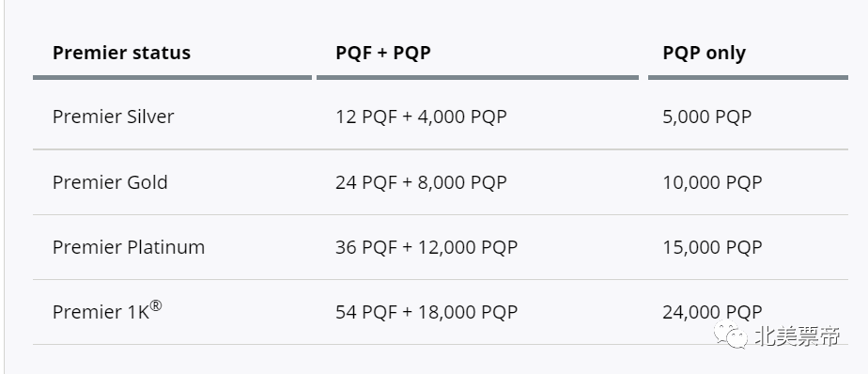Click the 5,000 PQP value
Viewport: 868px width, 374px height.
(707, 117)
